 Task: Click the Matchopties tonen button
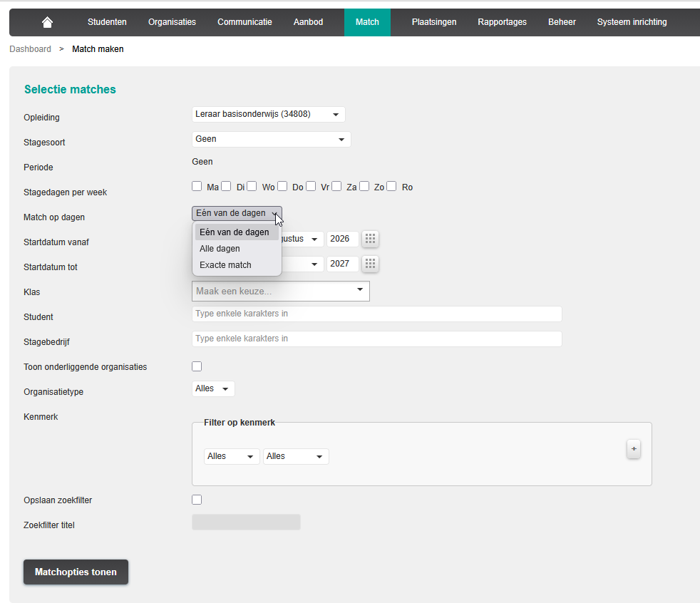click(x=76, y=572)
